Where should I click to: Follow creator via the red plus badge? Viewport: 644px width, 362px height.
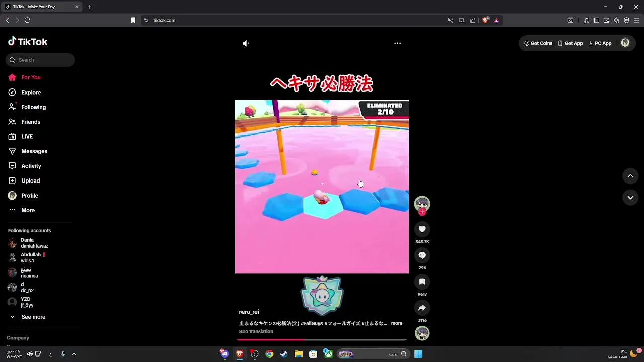(422, 212)
